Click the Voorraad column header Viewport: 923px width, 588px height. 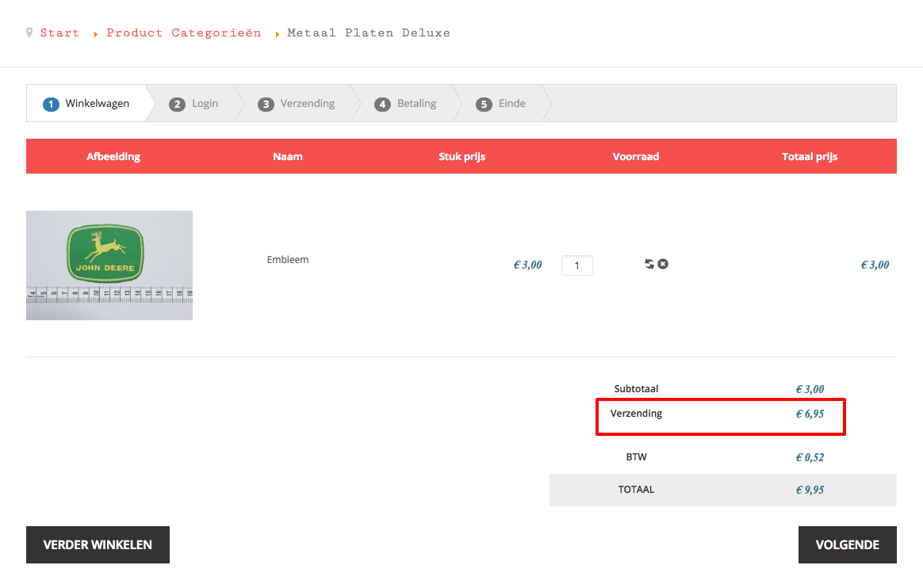tap(636, 156)
